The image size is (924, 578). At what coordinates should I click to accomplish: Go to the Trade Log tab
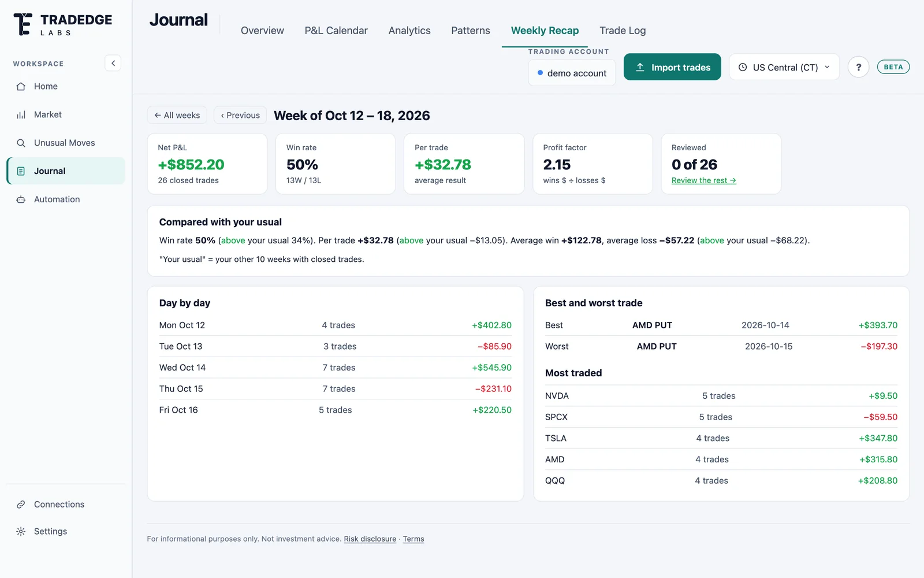point(623,31)
